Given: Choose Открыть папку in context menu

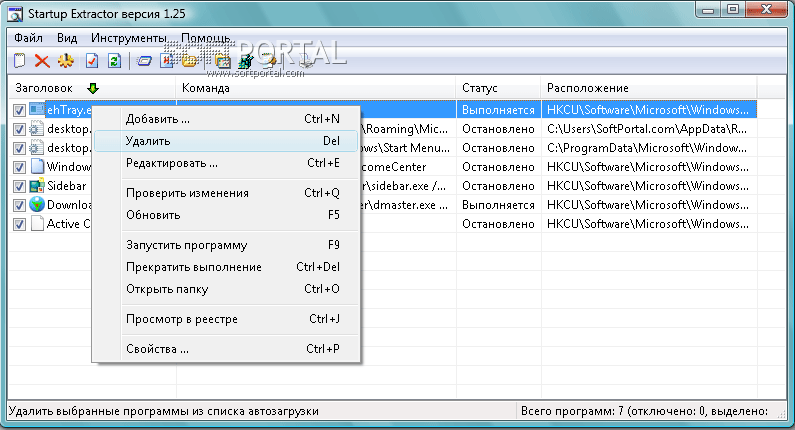Looking at the screenshot, I should [226, 289].
